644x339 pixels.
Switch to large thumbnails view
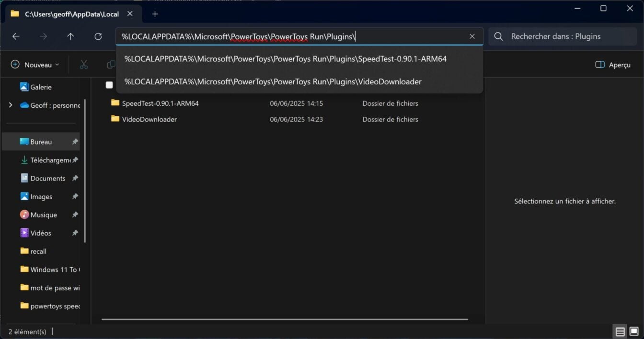tap(634, 331)
